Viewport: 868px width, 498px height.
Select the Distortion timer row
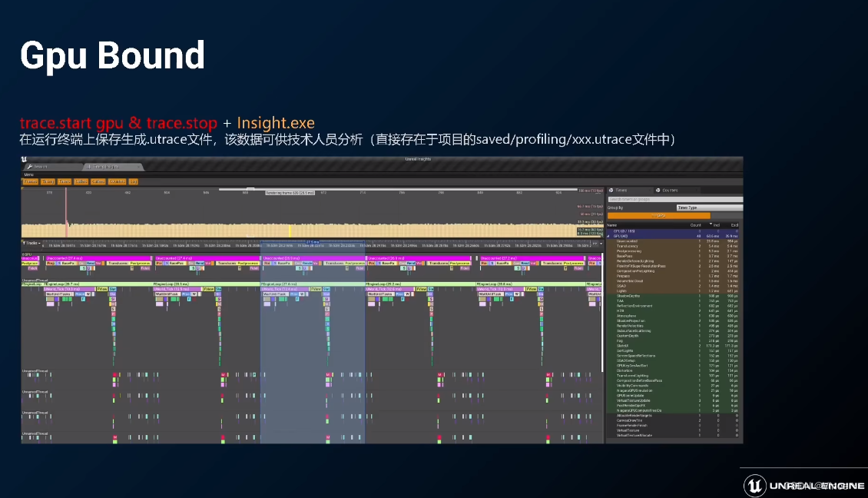[674, 370]
